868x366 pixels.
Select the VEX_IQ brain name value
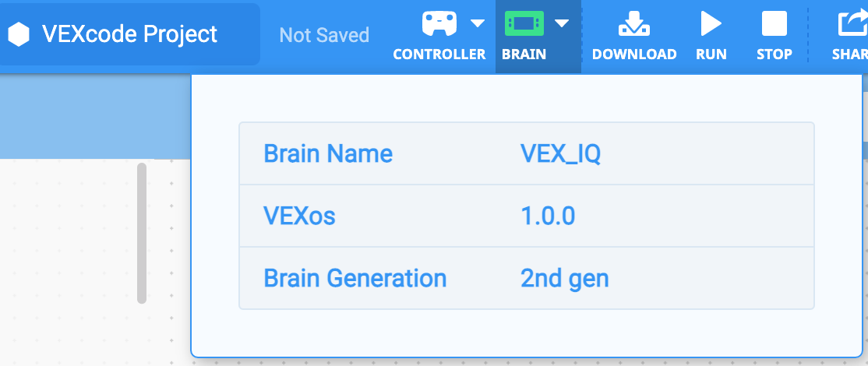560,153
